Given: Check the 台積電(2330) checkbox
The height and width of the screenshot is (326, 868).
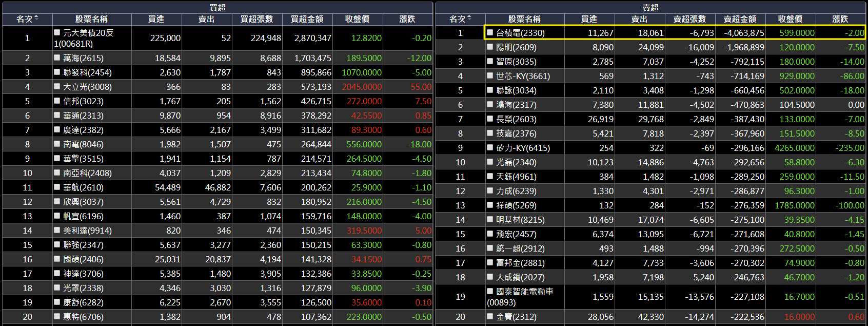Looking at the screenshot, I should pos(490,32).
